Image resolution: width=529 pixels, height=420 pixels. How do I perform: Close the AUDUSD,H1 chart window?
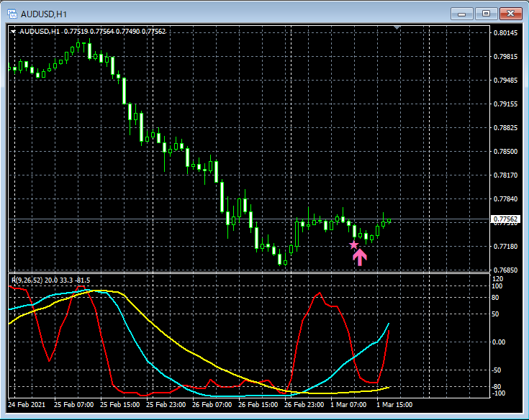point(511,14)
